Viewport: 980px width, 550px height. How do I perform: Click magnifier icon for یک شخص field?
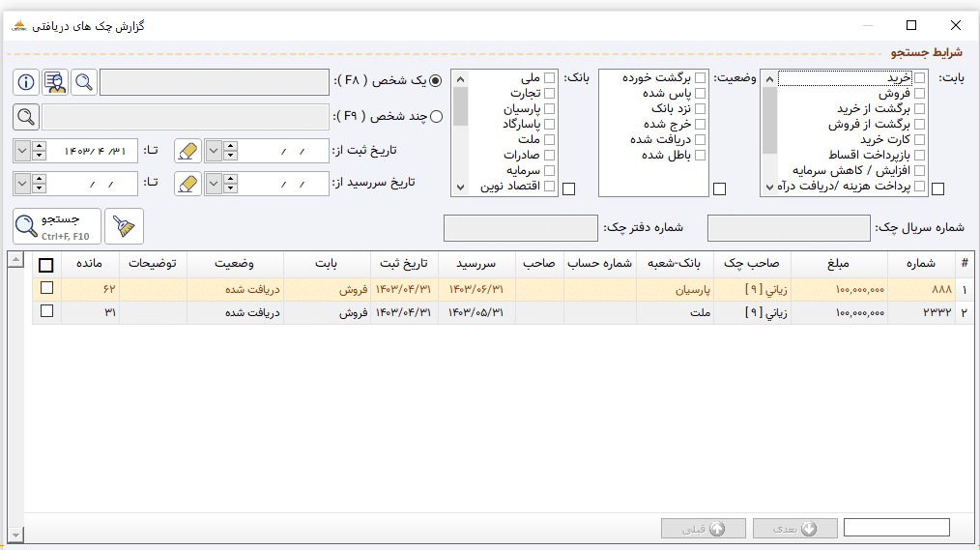tap(84, 82)
